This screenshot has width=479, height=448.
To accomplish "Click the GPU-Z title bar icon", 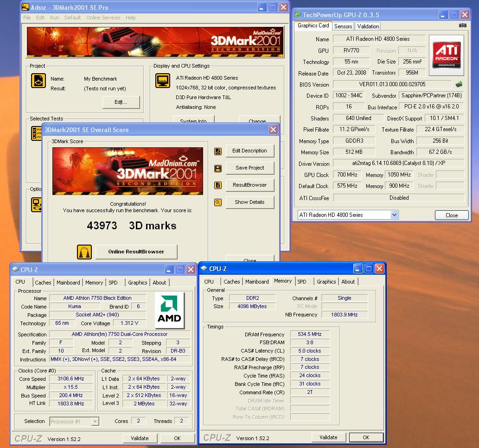I will point(297,14).
